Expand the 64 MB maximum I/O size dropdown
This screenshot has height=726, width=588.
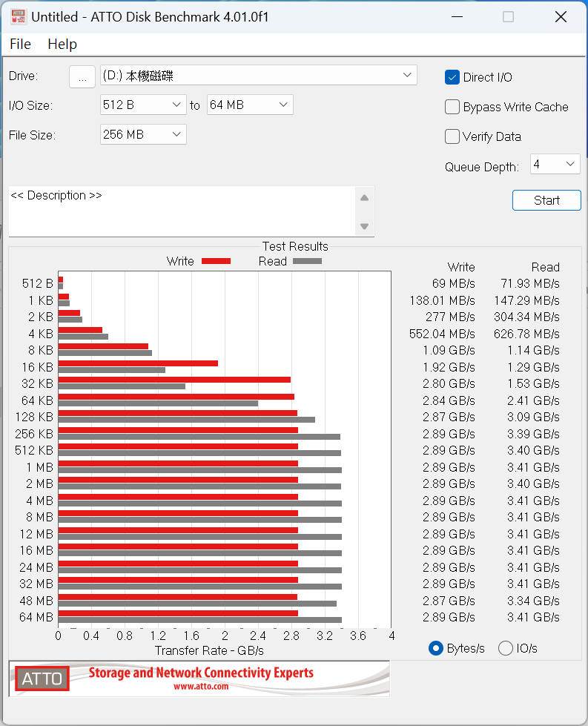point(250,105)
